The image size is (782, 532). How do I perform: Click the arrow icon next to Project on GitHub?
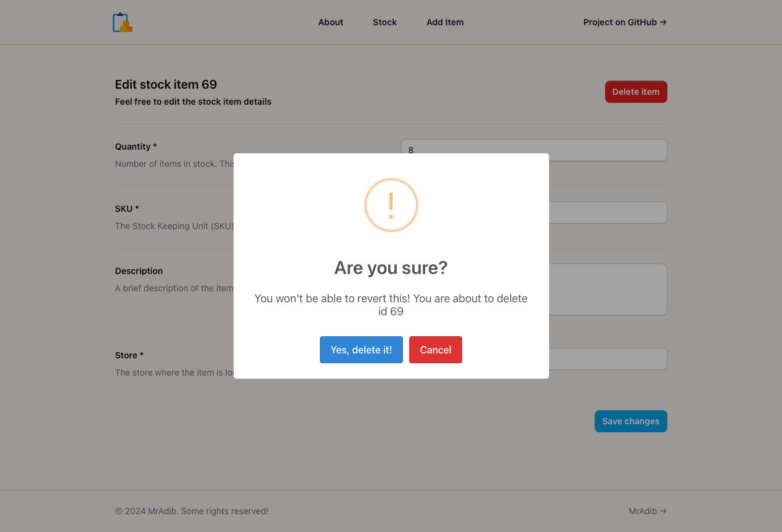(663, 22)
